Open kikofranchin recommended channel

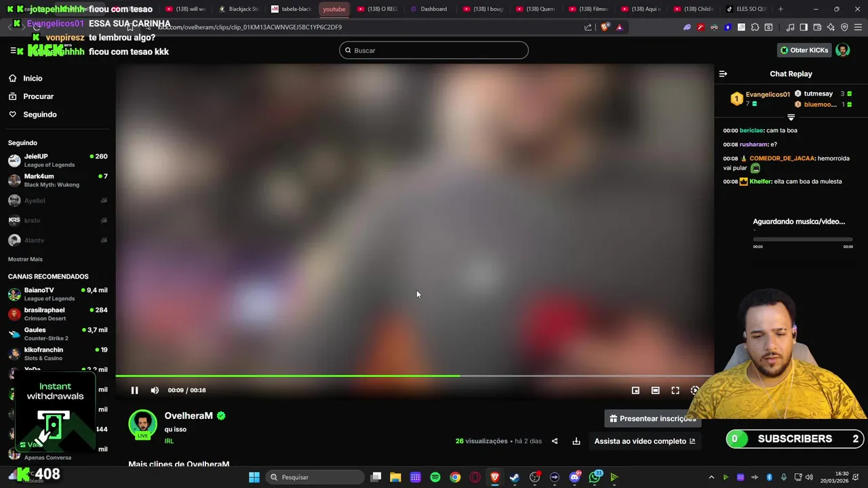(x=58, y=354)
